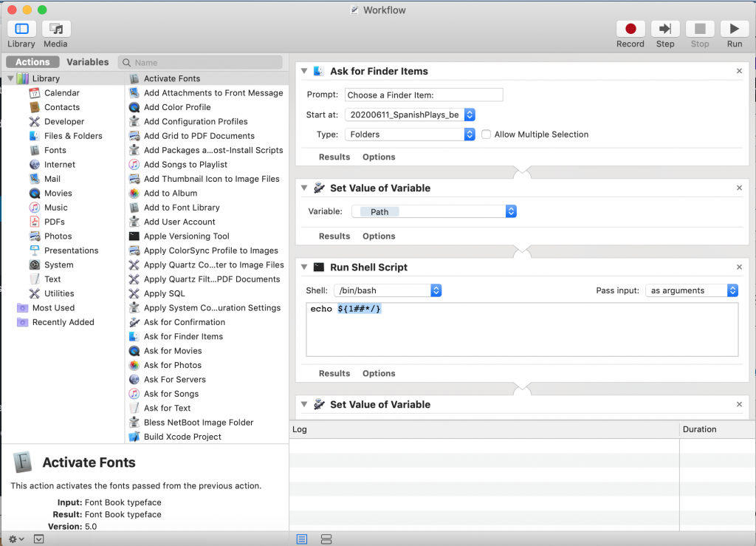The height and width of the screenshot is (546, 756).
Task: Switch to the Variables tab
Action: (x=87, y=62)
